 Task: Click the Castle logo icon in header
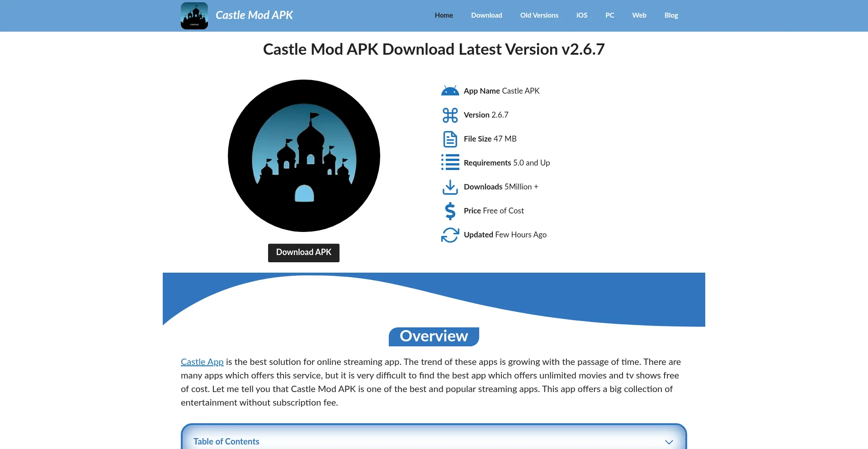click(194, 16)
